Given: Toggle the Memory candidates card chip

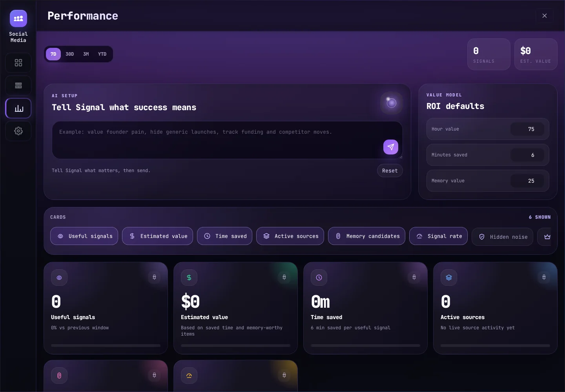Looking at the screenshot, I should pos(366,236).
